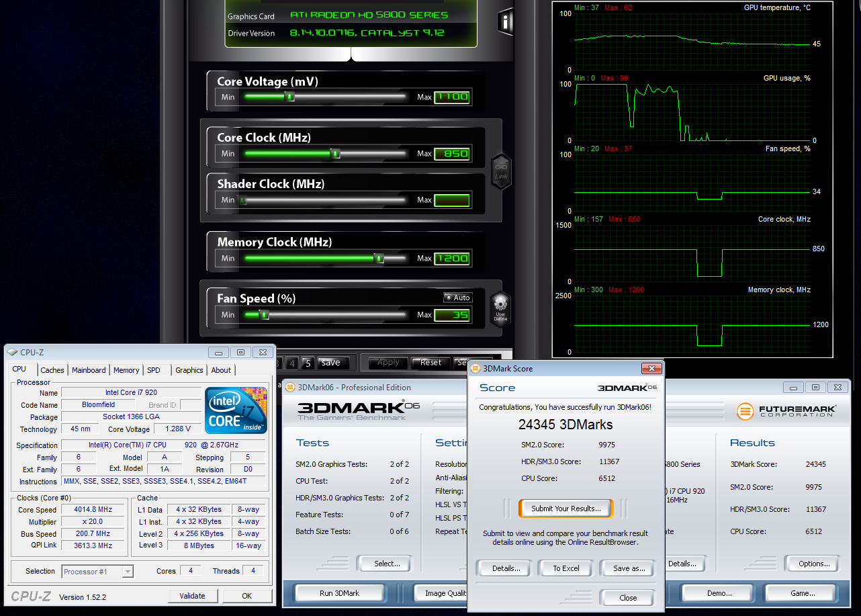Click the '24345 3DMarks' score text

pyautogui.click(x=565, y=425)
